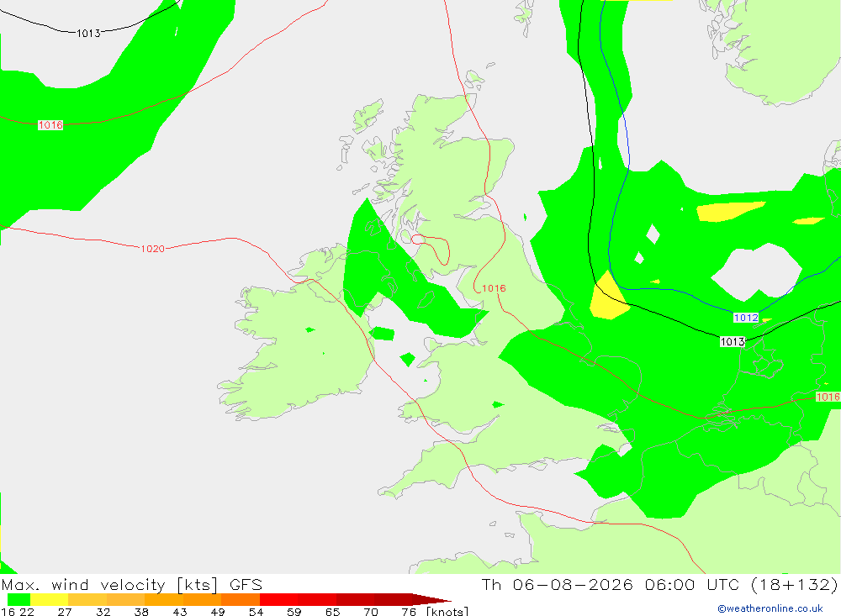841x616 pixels.
Task: Select red legend swatch between 54 and 59
Action: pos(279,599)
